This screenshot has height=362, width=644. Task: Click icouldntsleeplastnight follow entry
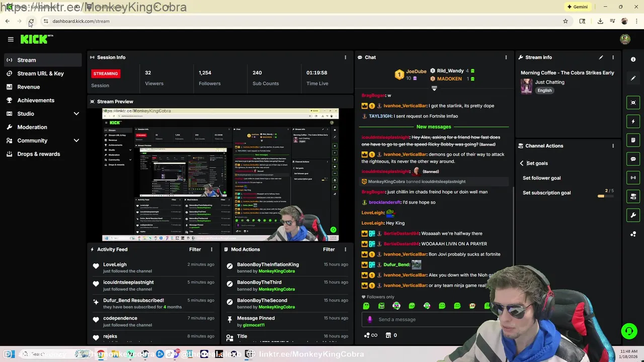click(153, 286)
